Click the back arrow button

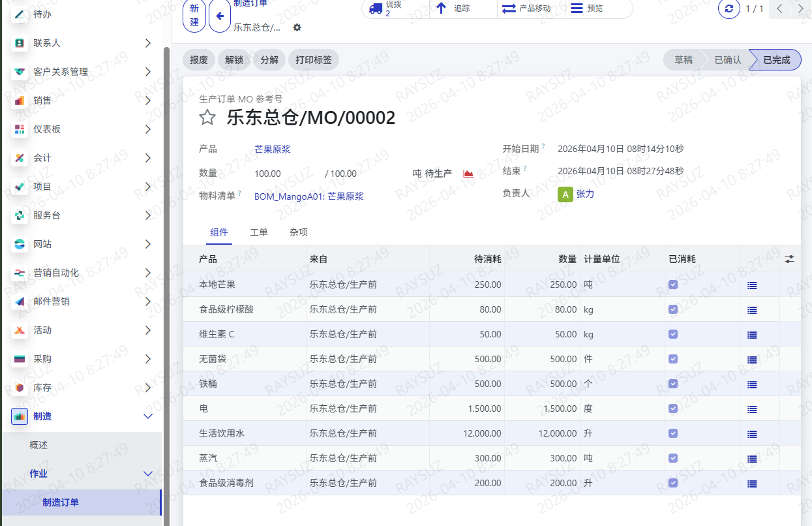coord(220,16)
